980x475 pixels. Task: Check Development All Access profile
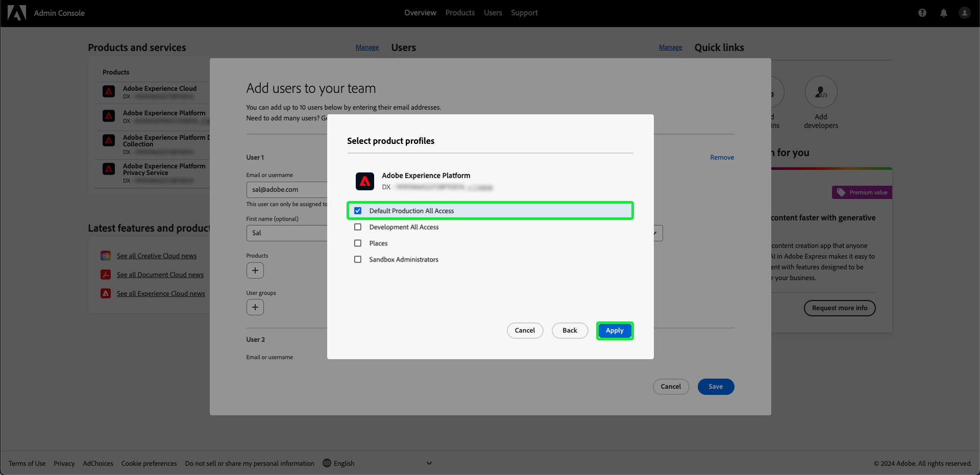[x=358, y=227]
